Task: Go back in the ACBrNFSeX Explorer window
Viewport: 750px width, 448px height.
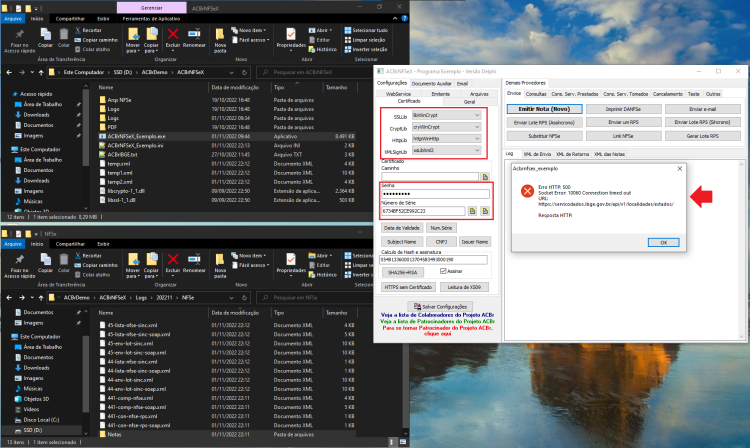Action: 9,72
